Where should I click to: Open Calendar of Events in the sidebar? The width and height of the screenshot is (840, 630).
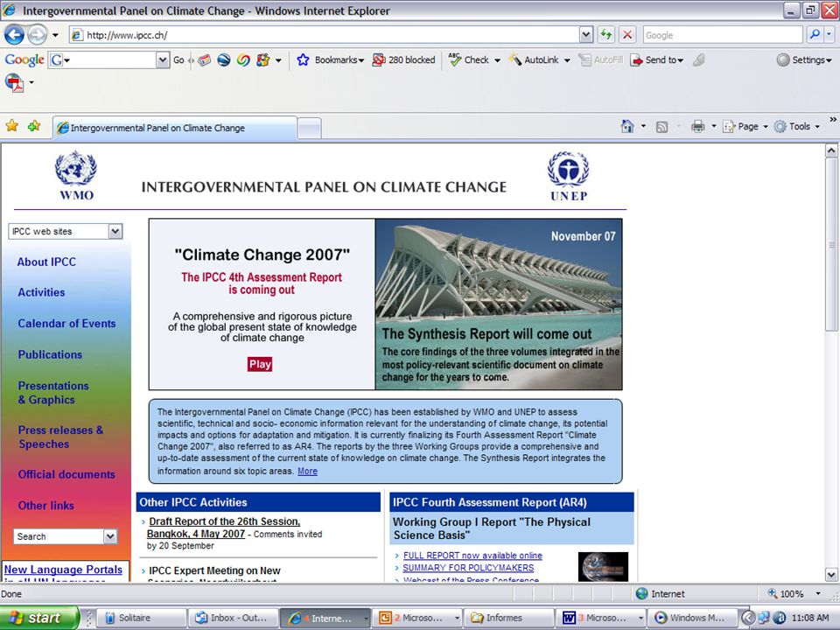(66, 324)
